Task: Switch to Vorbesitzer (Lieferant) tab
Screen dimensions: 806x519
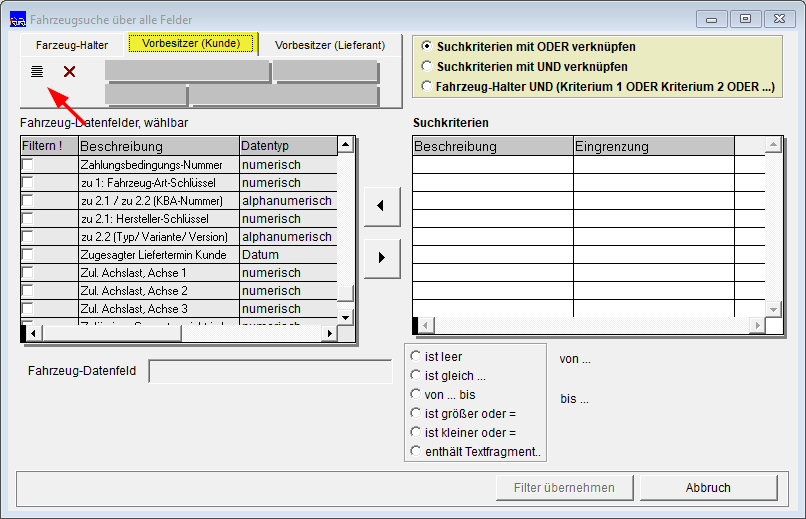Action: [330, 45]
